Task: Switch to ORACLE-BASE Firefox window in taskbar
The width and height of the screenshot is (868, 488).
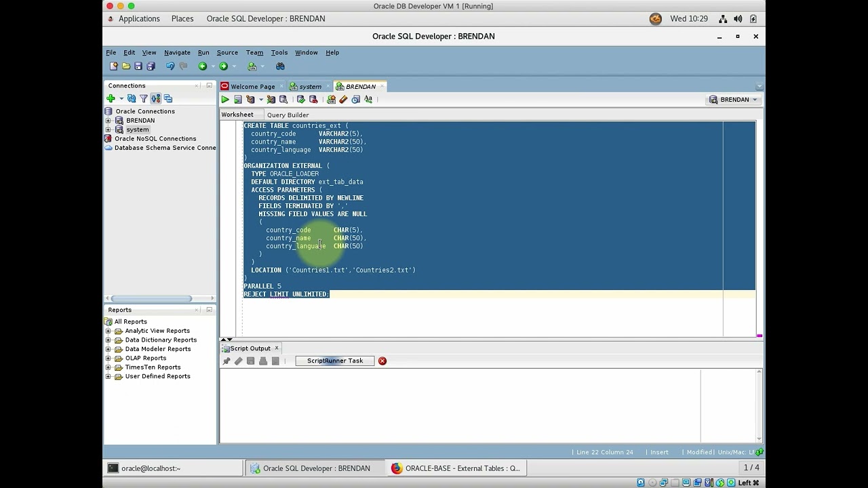Action: (456, 468)
